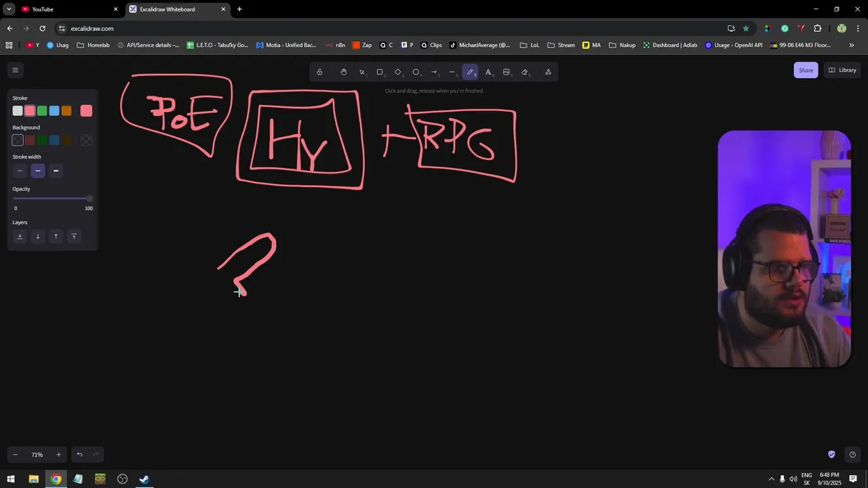
Task: Set stroke width to bold
Action: [x=38, y=171]
